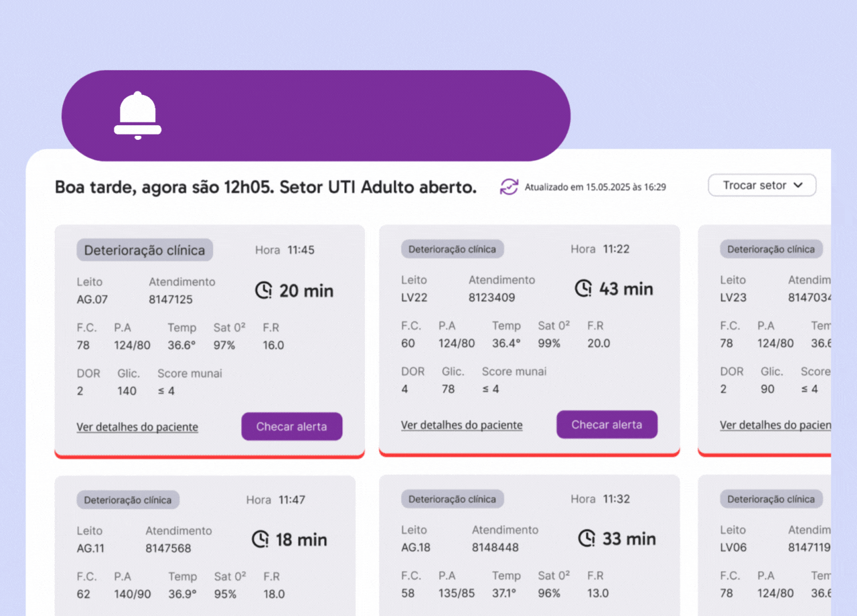Open Ver detalhes do paciente for LV22
Screen dimensions: 857x616
click(461, 425)
